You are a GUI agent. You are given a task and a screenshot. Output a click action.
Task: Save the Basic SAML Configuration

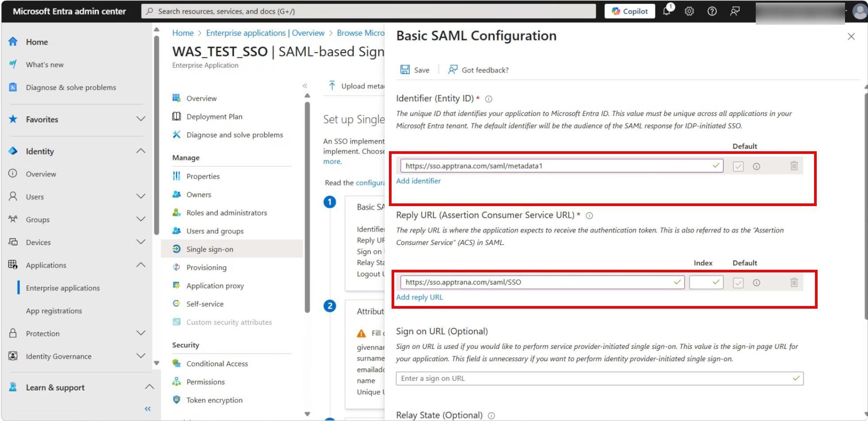(415, 70)
